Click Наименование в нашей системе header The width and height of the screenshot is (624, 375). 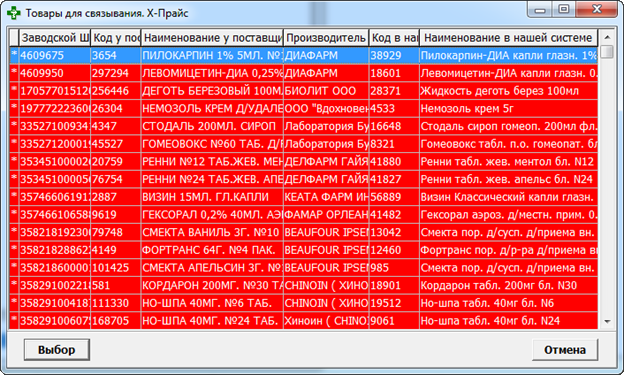click(509, 38)
